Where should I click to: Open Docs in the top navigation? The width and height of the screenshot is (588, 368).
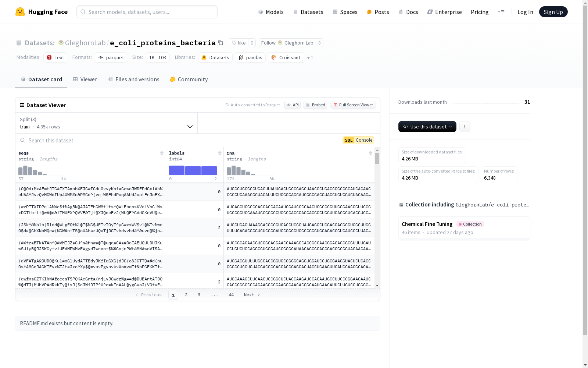408,12
